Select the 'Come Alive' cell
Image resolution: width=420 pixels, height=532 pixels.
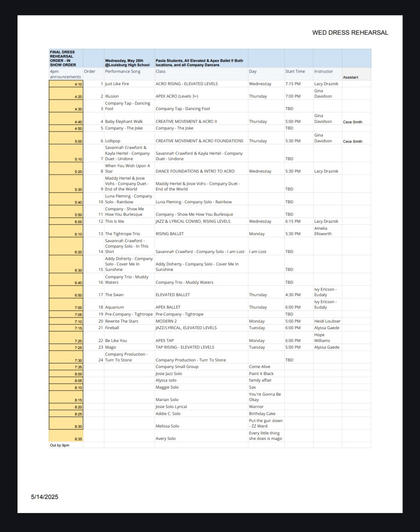click(x=266, y=367)
